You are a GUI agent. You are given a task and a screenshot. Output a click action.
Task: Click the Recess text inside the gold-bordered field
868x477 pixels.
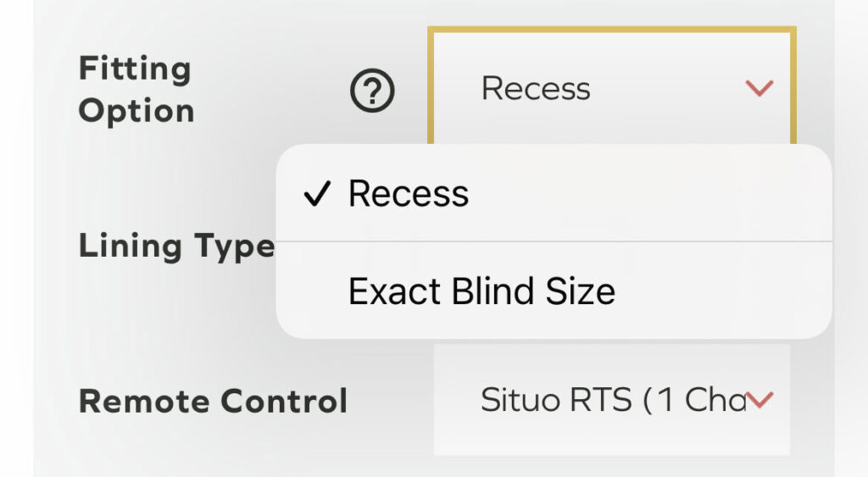pos(536,88)
